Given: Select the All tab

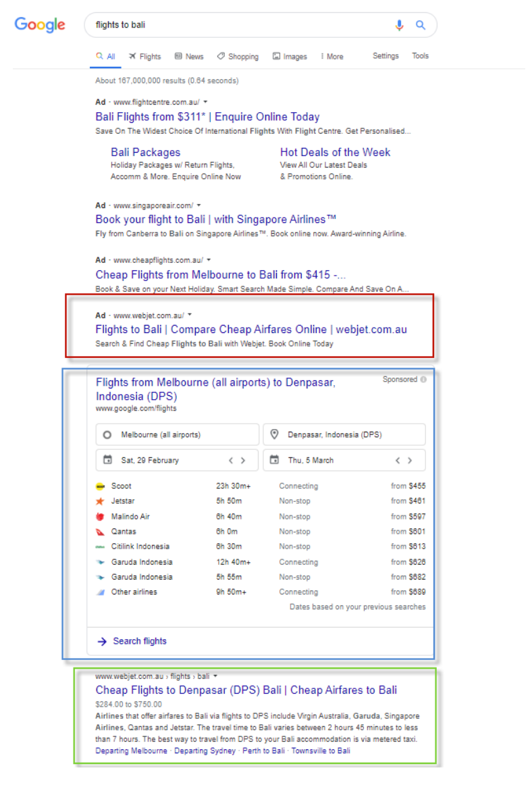Looking at the screenshot, I should [x=105, y=57].
